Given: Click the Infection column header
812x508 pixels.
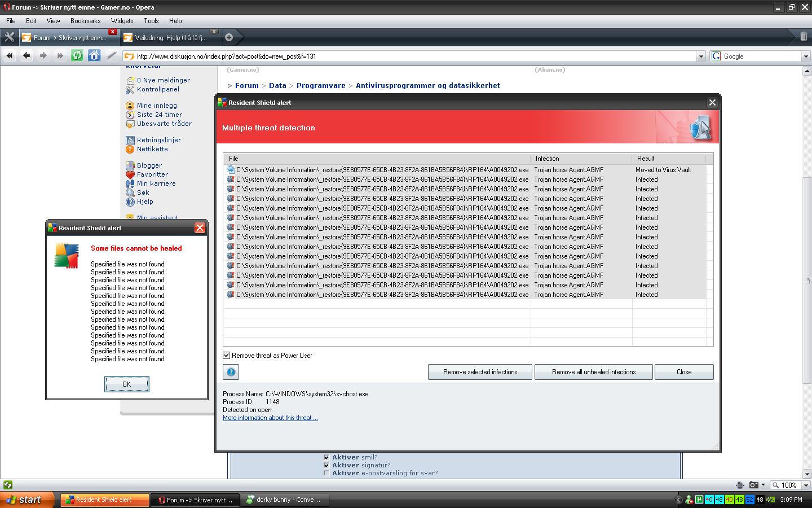Looking at the screenshot, I should (x=581, y=159).
